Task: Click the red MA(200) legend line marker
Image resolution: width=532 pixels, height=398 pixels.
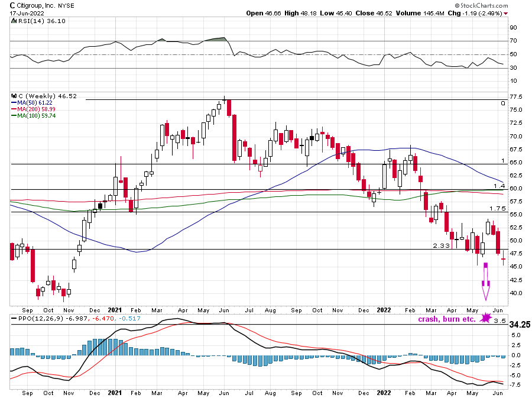Action: pos(14,109)
